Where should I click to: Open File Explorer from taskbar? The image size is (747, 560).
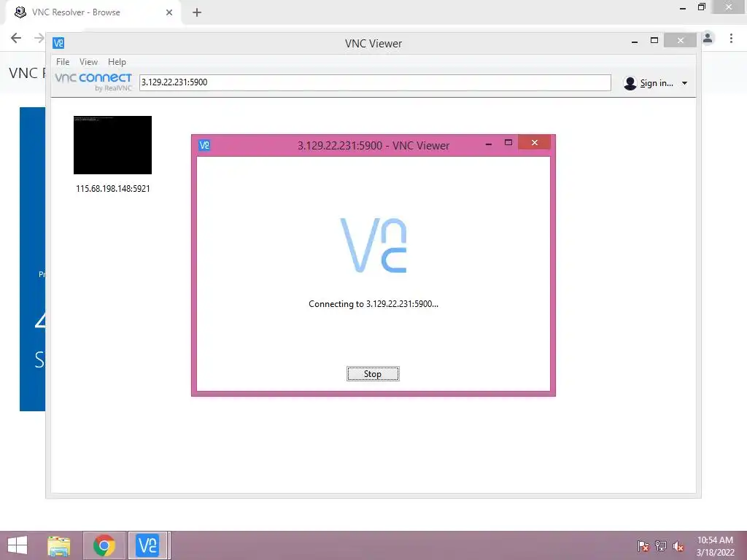pos(59,545)
